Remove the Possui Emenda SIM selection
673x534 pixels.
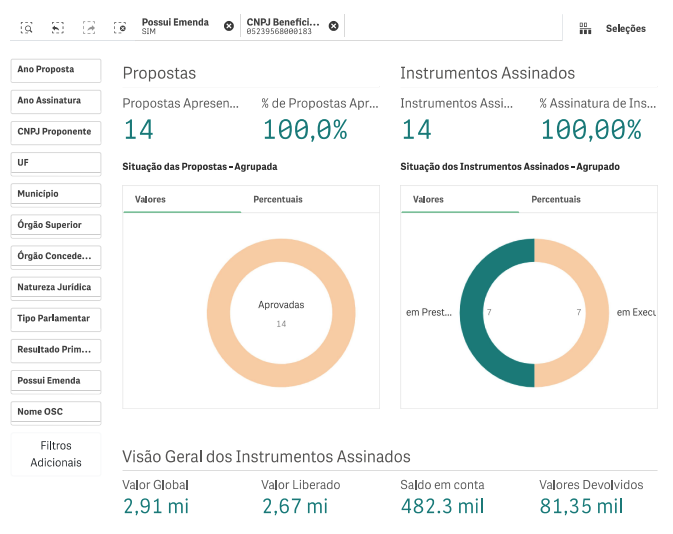[x=229, y=26]
